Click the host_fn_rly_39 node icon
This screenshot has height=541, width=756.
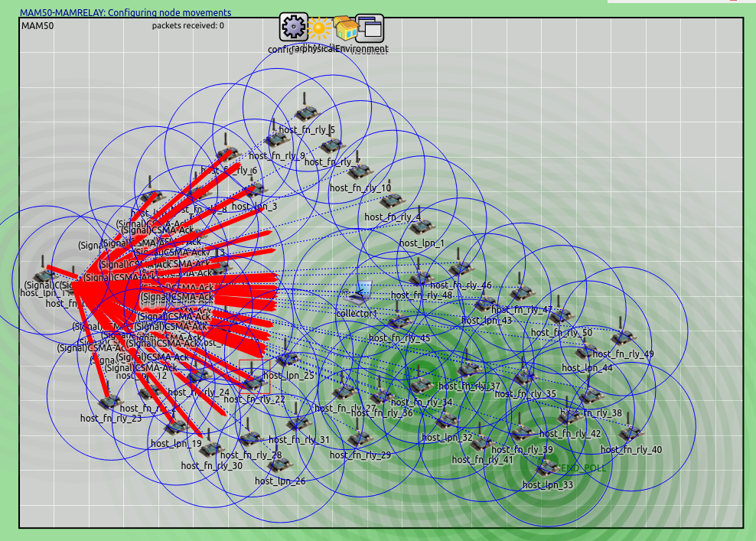point(522,429)
